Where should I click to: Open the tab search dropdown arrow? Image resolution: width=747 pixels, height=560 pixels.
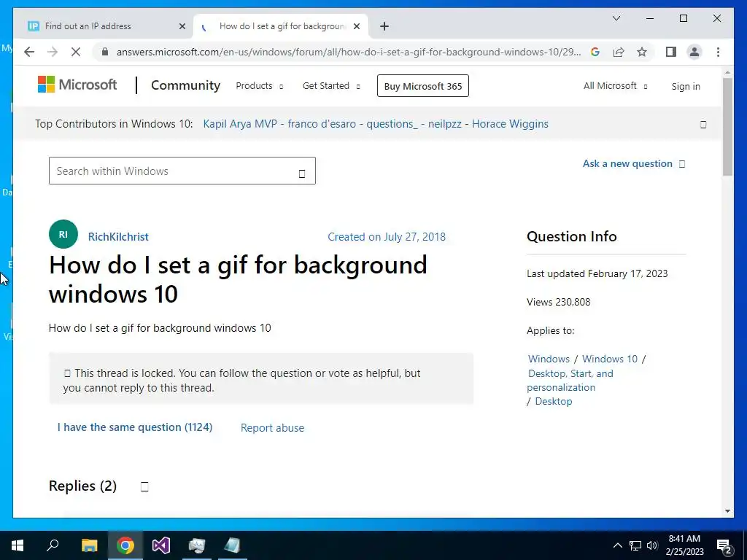[x=616, y=18]
